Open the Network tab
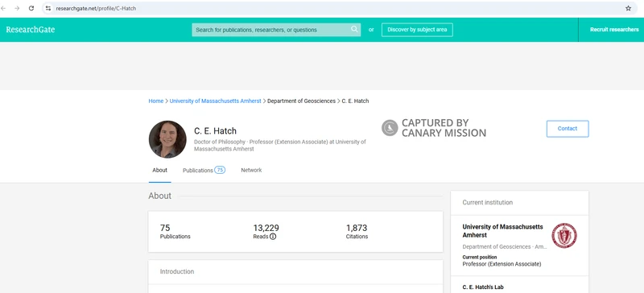This screenshot has height=293, width=644. tap(251, 170)
